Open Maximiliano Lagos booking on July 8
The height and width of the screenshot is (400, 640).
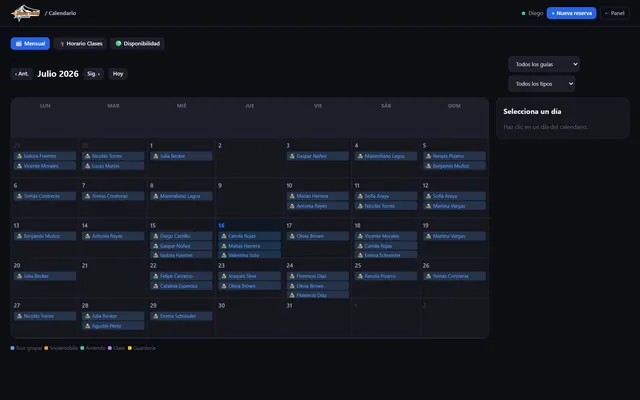181,196
